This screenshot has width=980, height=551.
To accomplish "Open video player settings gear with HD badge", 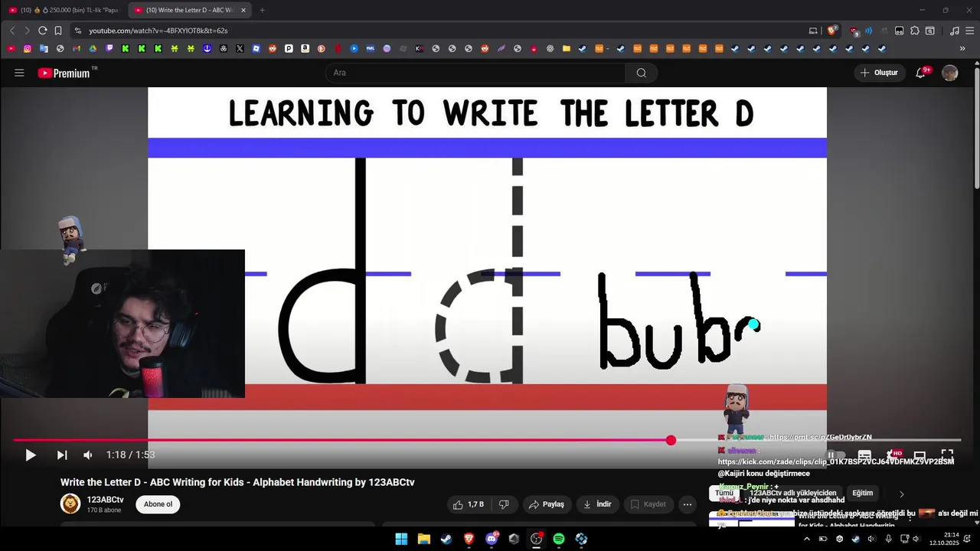I will [893, 455].
